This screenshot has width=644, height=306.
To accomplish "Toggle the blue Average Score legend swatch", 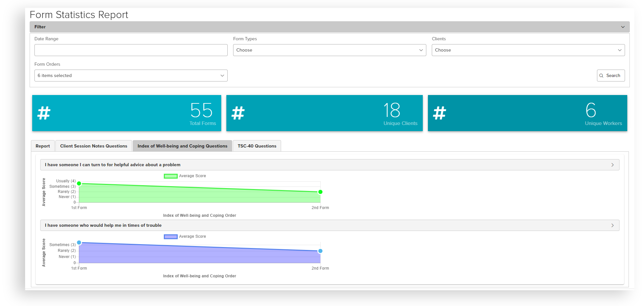I will coord(171,237).
